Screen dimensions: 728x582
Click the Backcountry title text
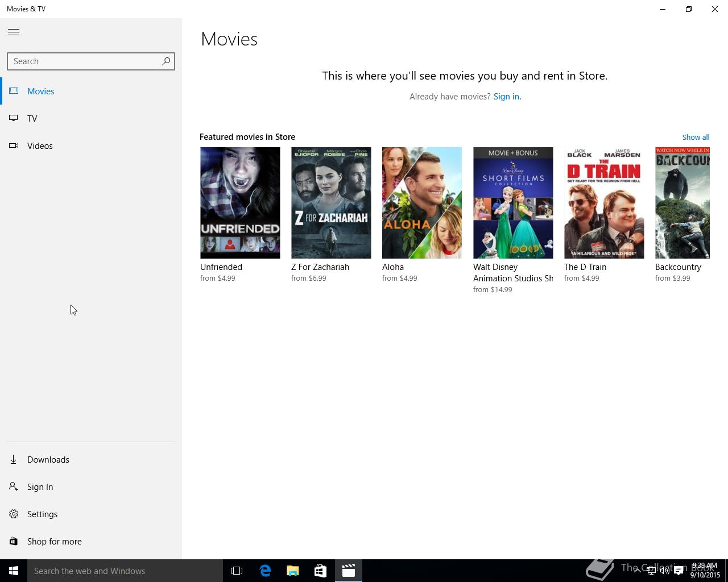(x=678, y=267)
